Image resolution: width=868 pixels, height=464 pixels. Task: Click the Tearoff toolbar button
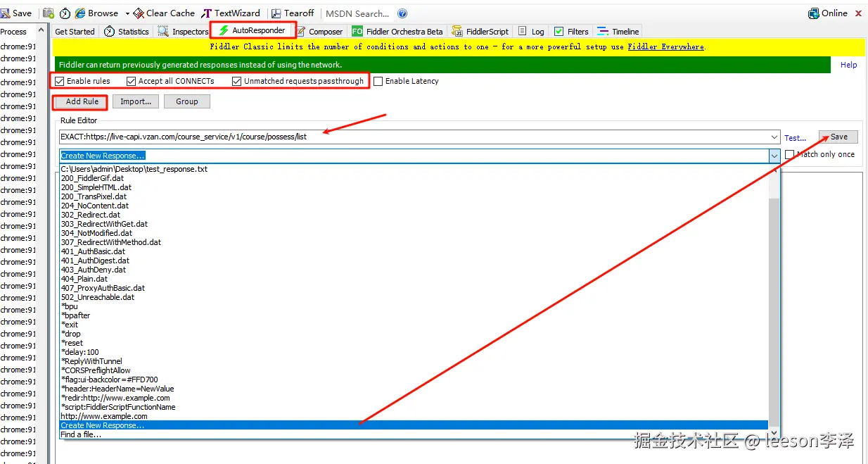click(x=293, y=13)
